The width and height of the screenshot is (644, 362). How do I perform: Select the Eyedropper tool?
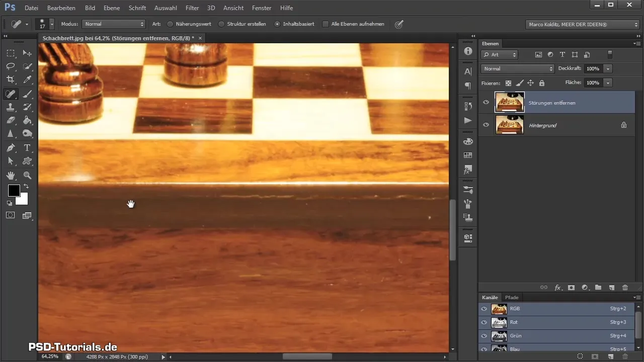click(27, 80)
